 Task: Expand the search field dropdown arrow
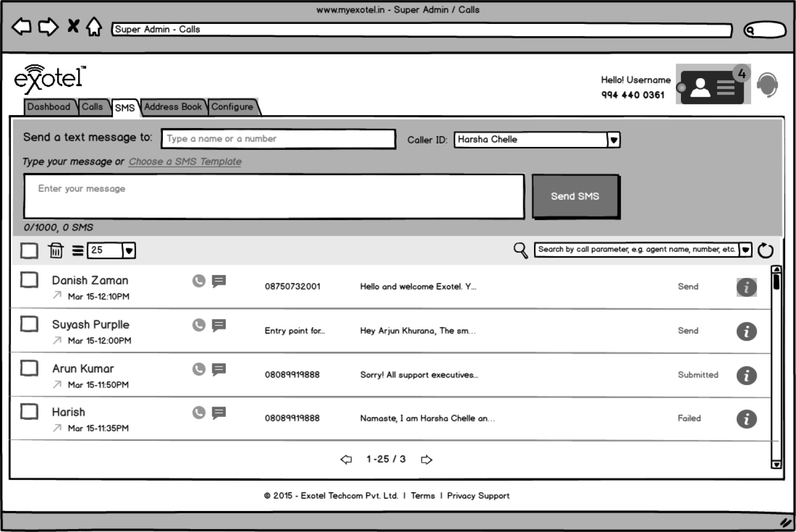point(746,250)
